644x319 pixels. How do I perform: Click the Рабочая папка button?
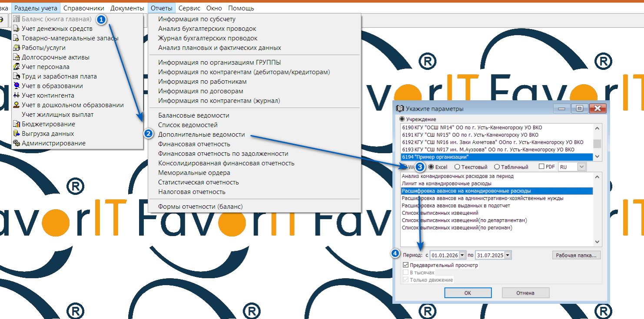[577, 255]
